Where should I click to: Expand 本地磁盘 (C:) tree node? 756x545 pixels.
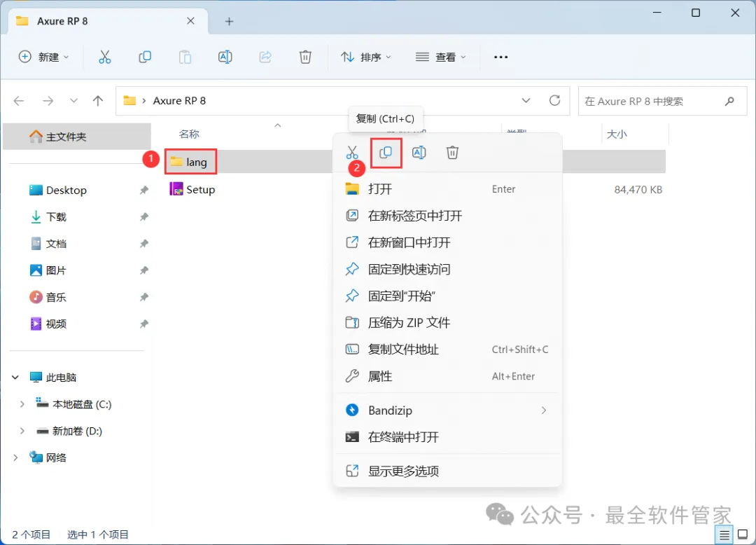pyautogui.click(x=22, y=404)
